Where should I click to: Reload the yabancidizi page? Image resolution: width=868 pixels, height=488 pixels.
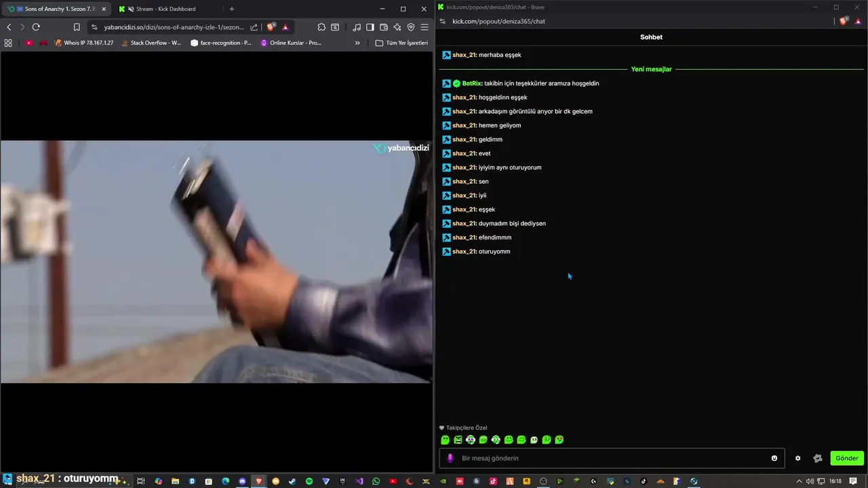tap(36, 27)
